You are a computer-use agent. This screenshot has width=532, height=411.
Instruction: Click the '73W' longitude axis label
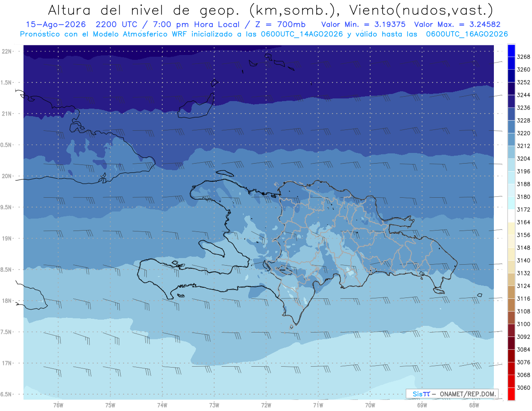tap(214, 405)
